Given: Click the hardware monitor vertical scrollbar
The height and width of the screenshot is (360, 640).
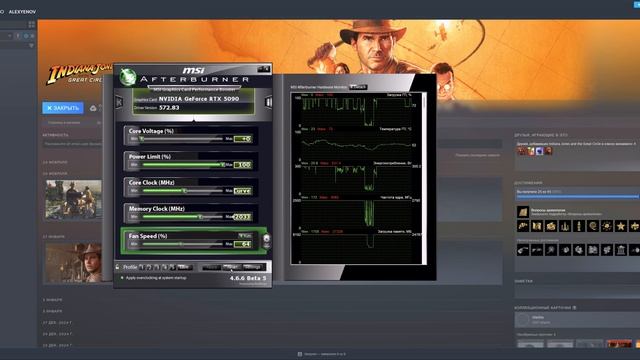Looking at the screenshot, I should click(x=424, y=178).
